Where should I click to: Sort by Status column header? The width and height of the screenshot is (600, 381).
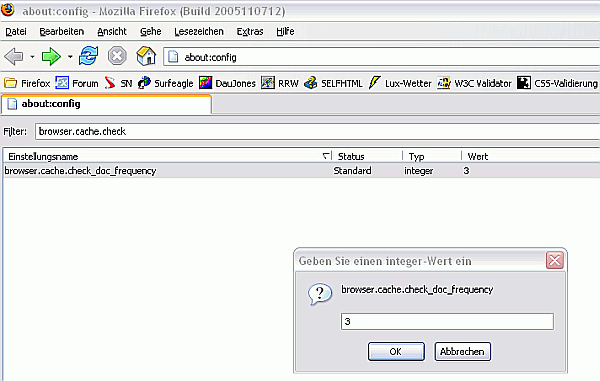(367, 156)
